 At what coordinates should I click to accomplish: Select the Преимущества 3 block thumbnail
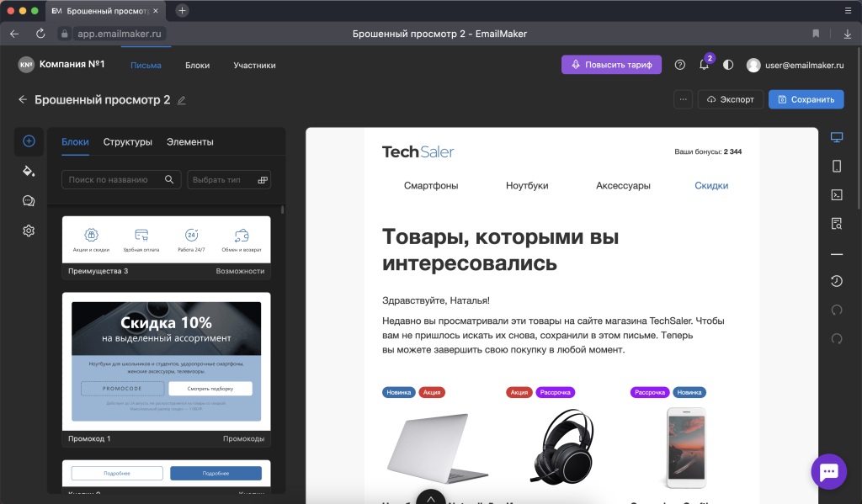click(166, 240)
